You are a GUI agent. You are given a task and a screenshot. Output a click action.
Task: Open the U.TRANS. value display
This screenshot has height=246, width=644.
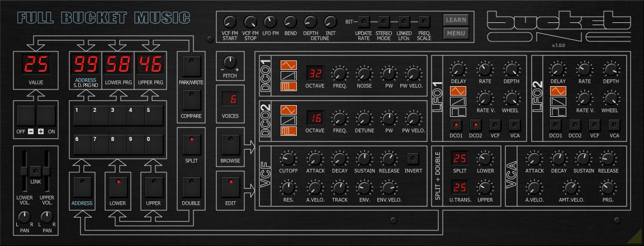[x=460, y=188]
